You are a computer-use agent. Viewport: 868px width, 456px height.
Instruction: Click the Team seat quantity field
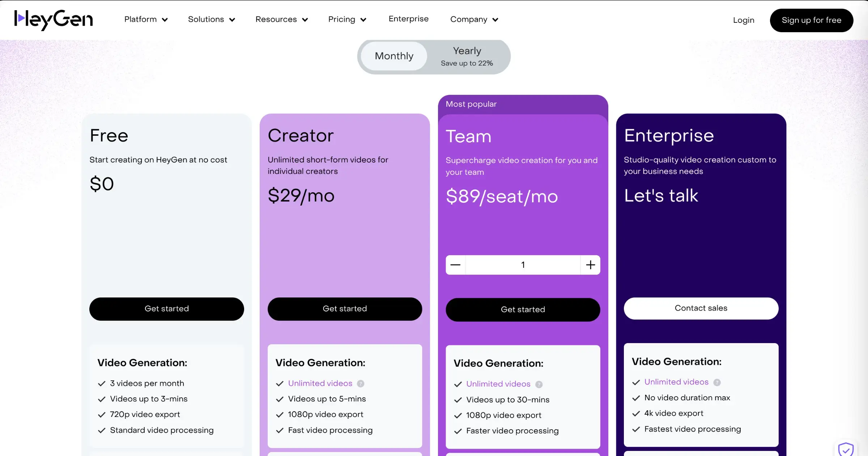(523, 265)
